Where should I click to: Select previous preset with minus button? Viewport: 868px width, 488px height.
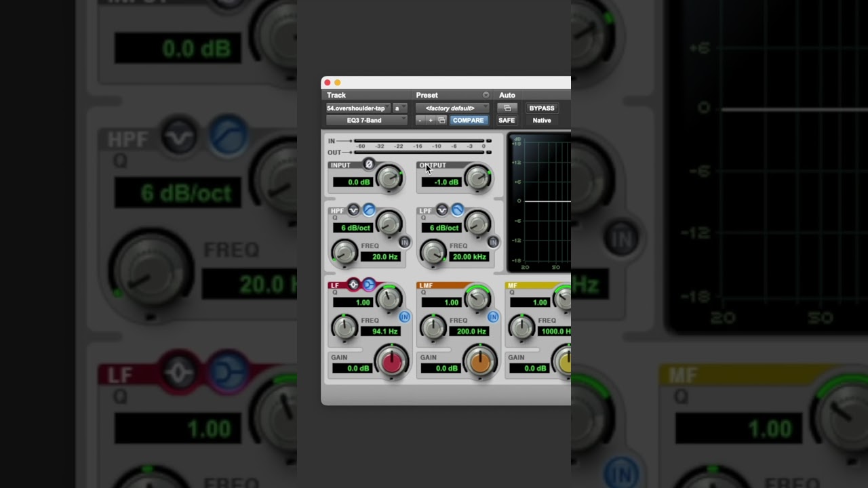pyautogui.click(x=420, y=120)
